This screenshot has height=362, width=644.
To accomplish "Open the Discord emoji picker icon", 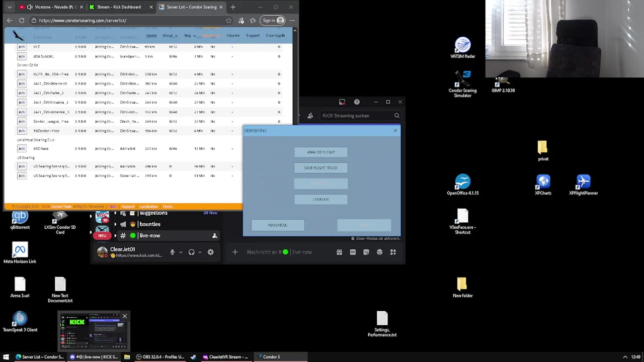I will point(379,252).
